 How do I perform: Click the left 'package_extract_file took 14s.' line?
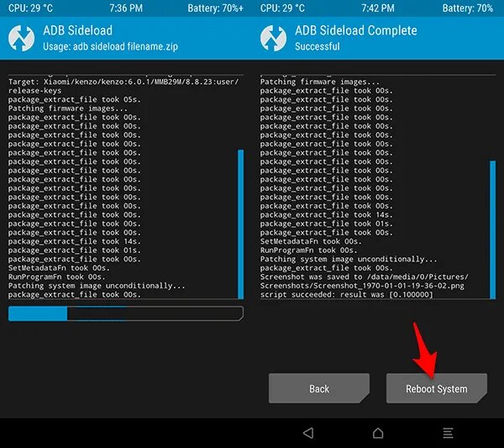point(75,241)
